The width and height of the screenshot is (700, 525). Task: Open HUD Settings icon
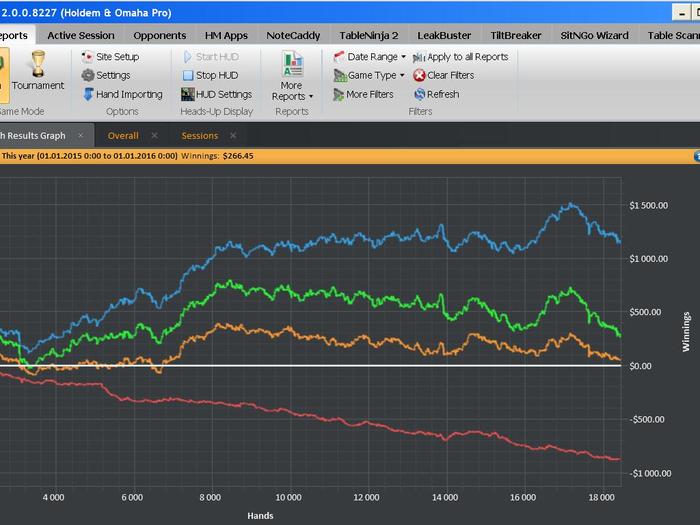188,94
